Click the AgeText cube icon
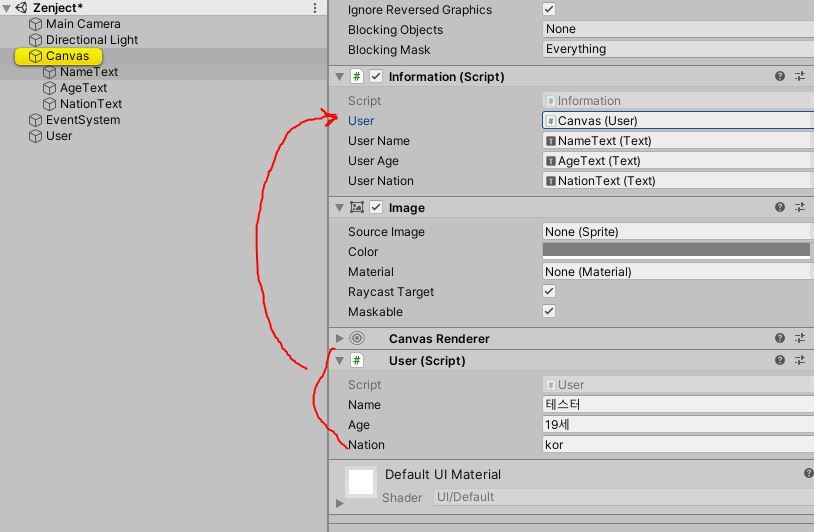 click(x=49, y=88)
